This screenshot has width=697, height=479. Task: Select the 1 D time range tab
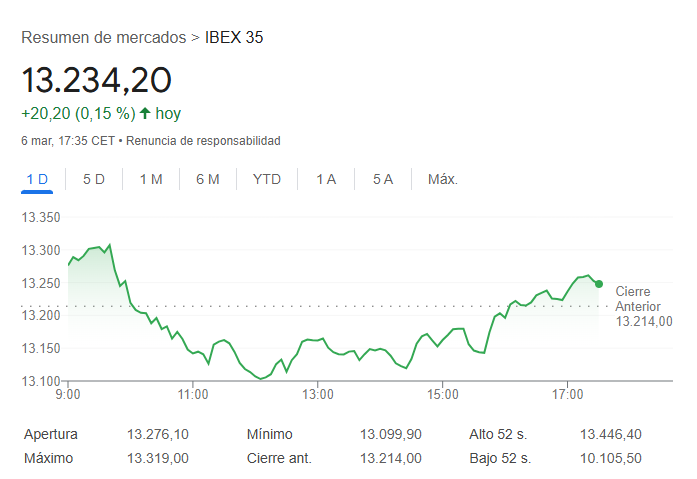37,179
